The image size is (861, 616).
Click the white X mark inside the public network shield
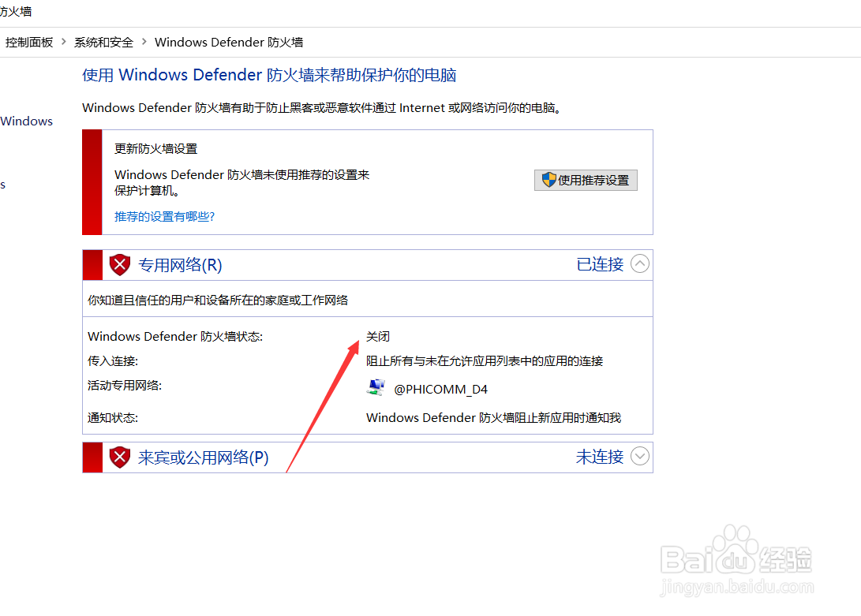tap(119, 457)
